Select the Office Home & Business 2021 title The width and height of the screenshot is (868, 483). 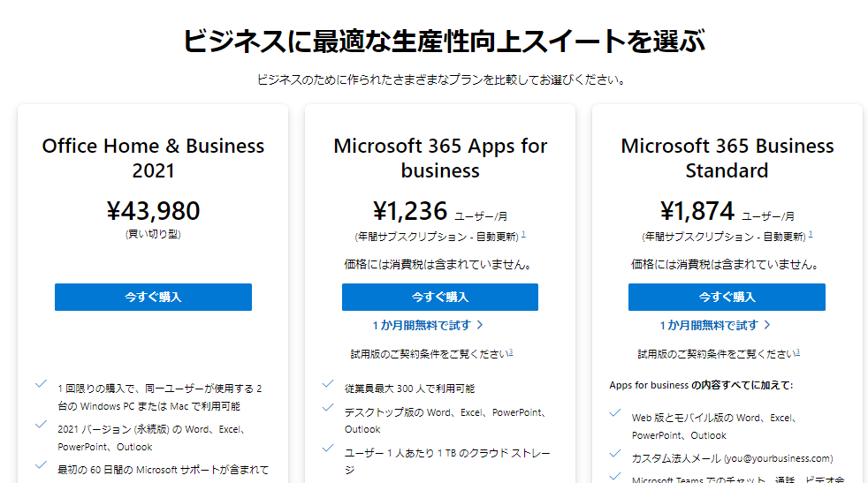pos(153,158)
